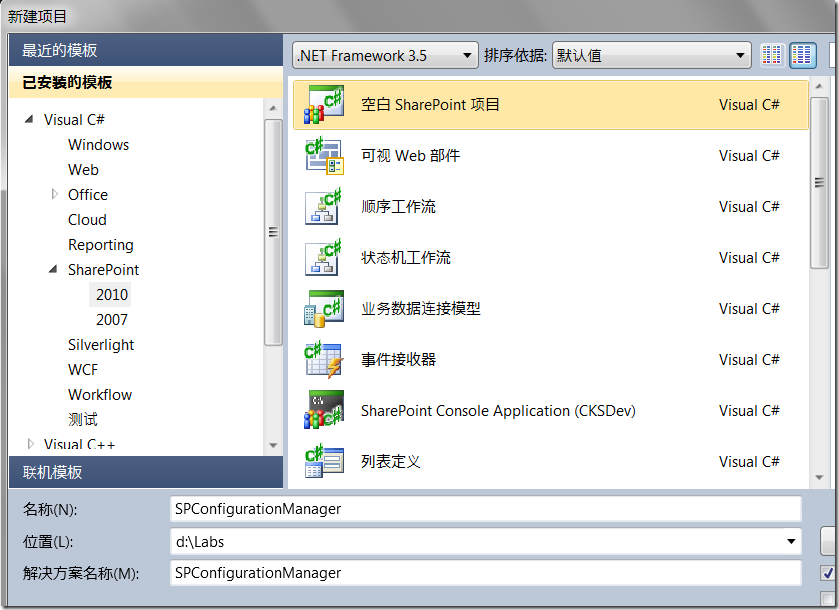Click the 名称 input field
Screen dimensions: 839x610
pos(485,509)
